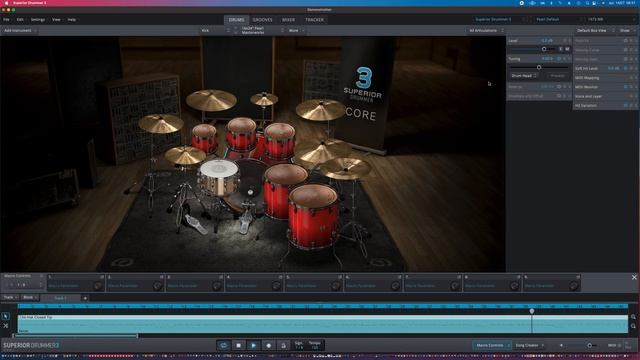This screenshot has width=640, height=360.
Task: Open the Superior Drummer 3 library dropdown
Action: 499,19
